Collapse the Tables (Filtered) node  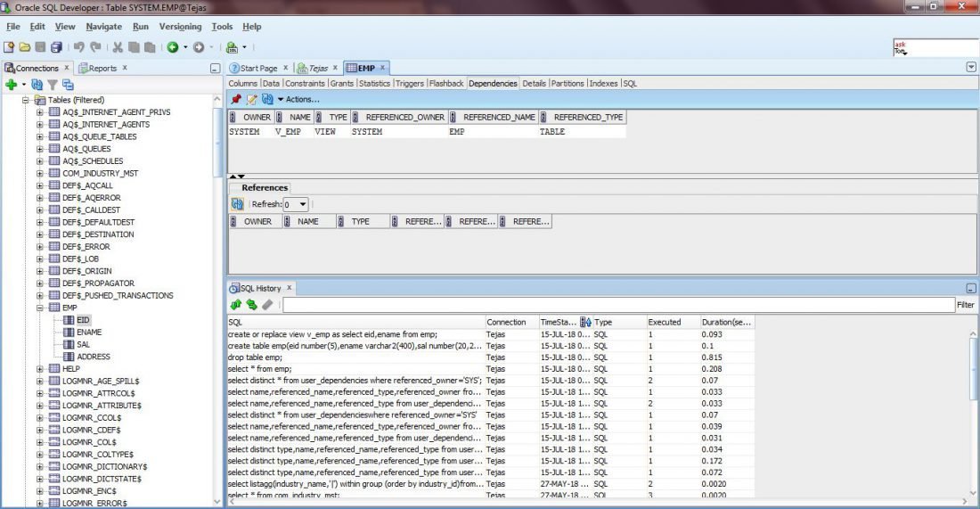coord(26,100)
